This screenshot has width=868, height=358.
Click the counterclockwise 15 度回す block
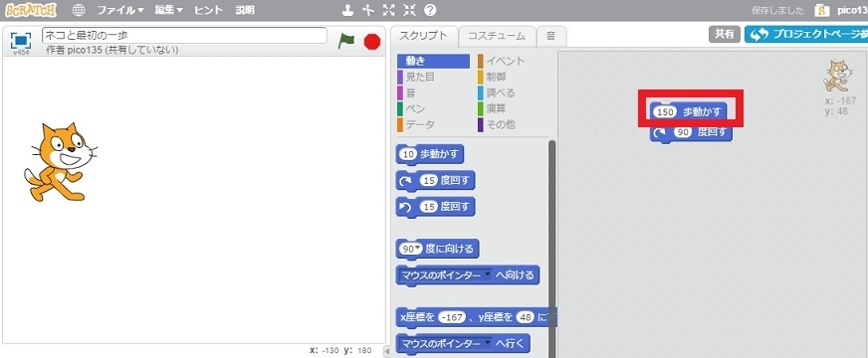point(436,208)
